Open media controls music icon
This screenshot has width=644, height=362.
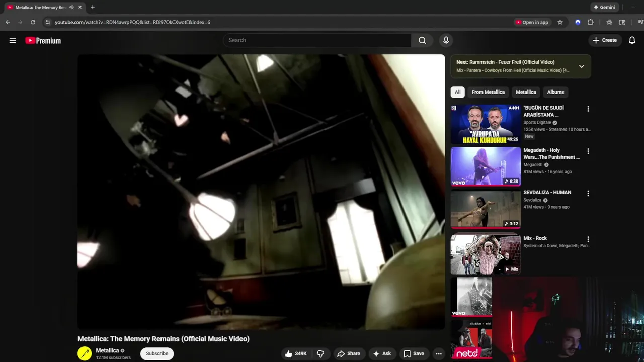pos(640,22)
